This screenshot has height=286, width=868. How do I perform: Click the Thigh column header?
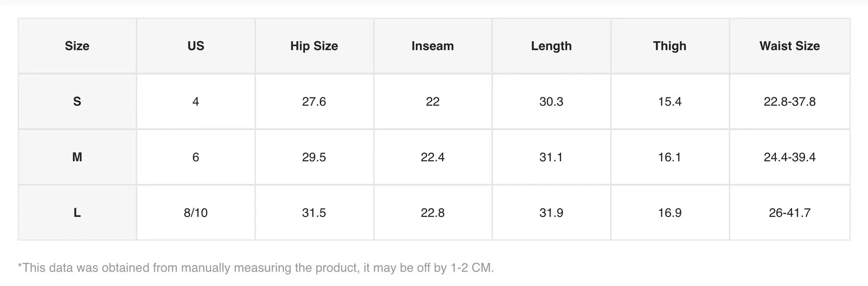point(669,46)
